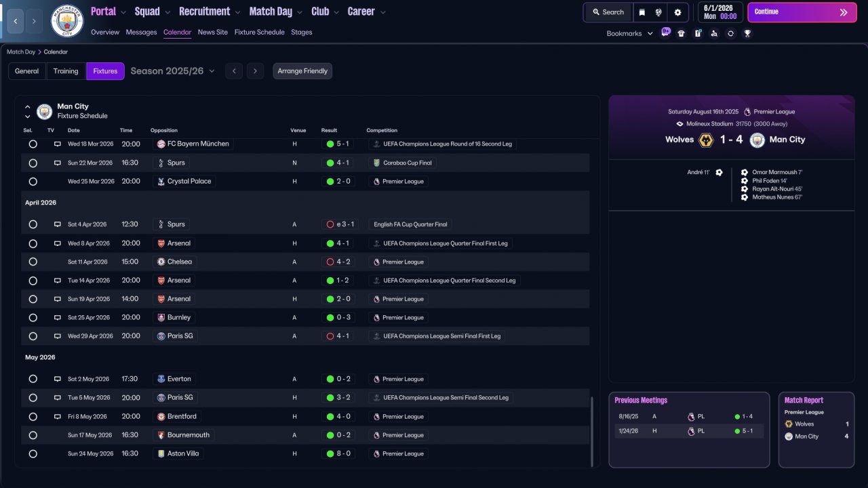Viewport: 868px width, 488px height.
Task: Click the Search field
Action: point(608,12)
